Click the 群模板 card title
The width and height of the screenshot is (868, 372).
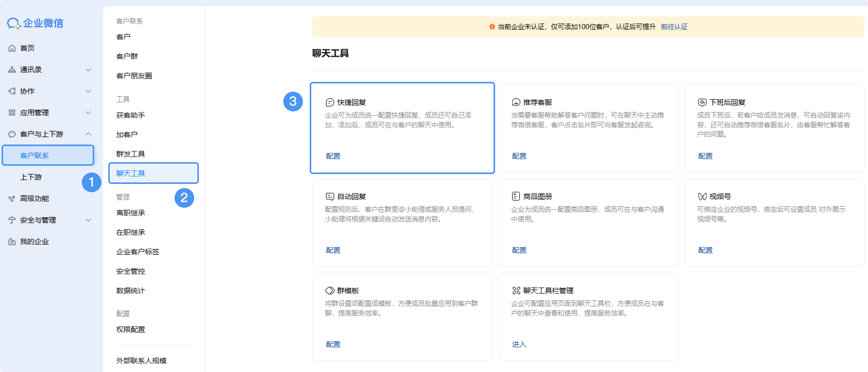(348, 290)
